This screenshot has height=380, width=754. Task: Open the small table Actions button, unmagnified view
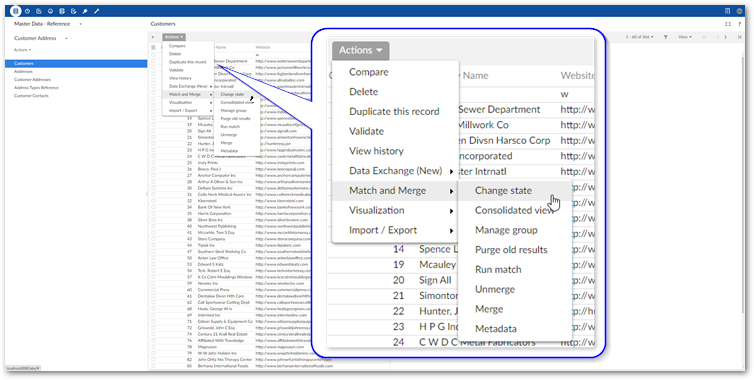(x=174, y=37)
